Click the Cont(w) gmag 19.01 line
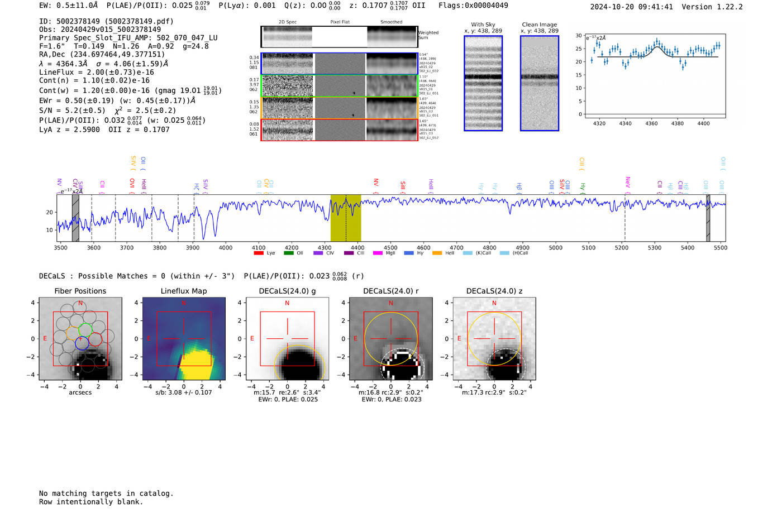Viewport: 782px width, 532px height. pos(130,90)
